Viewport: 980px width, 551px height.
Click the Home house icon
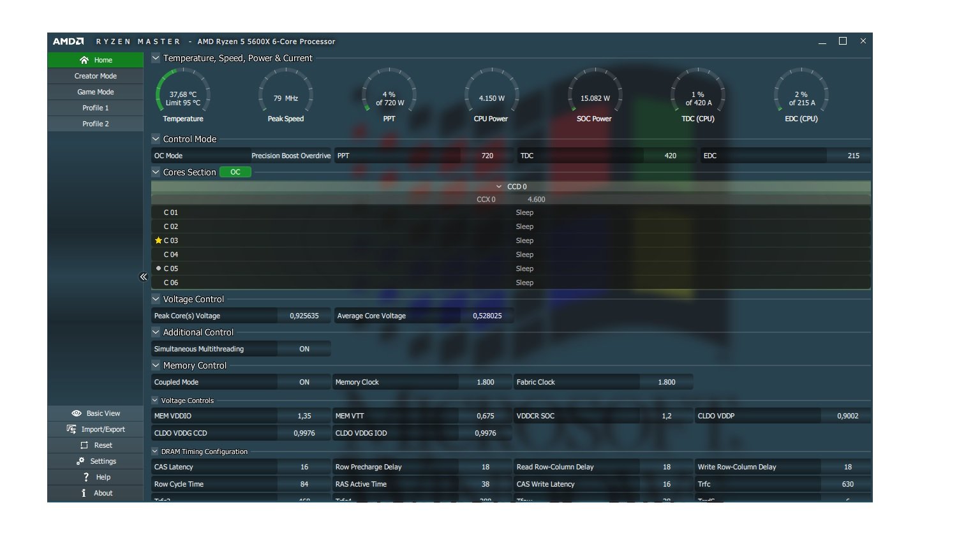tap(84, 60)
